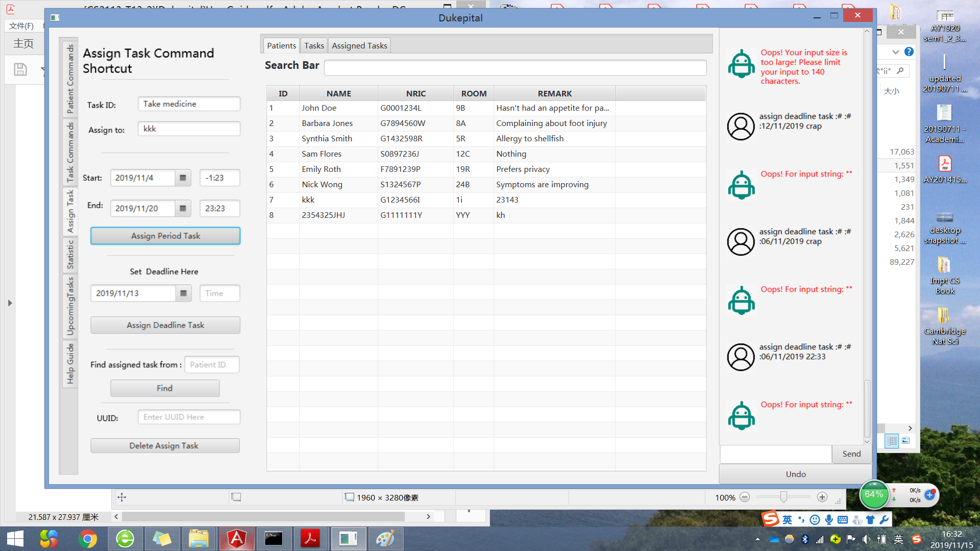Click the zoom in plus icon

pos(822,497)
